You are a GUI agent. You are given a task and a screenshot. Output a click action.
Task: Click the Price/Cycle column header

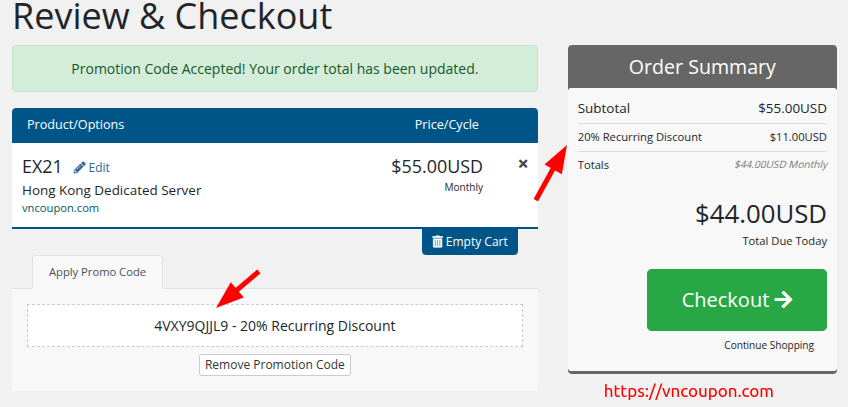[x=446, y=125]
